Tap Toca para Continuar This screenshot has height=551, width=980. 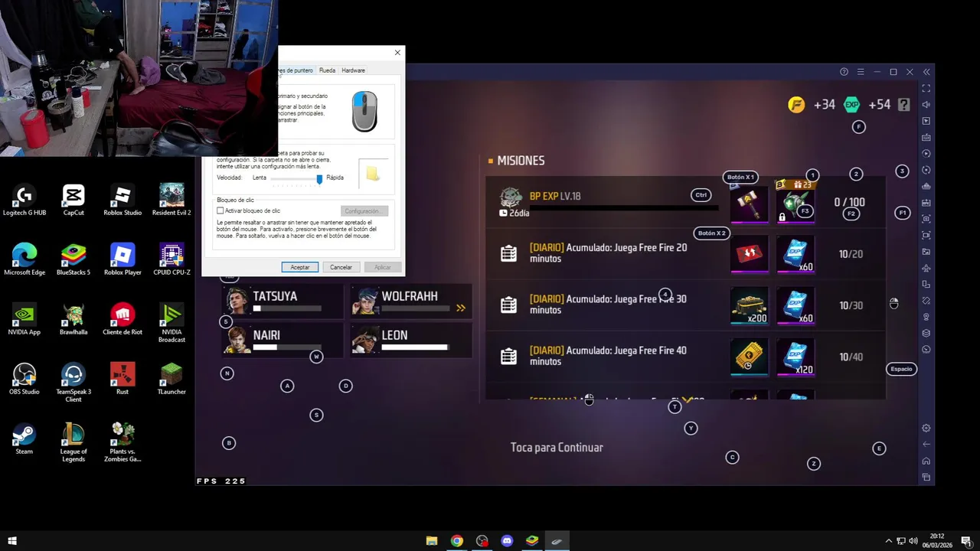557,448
